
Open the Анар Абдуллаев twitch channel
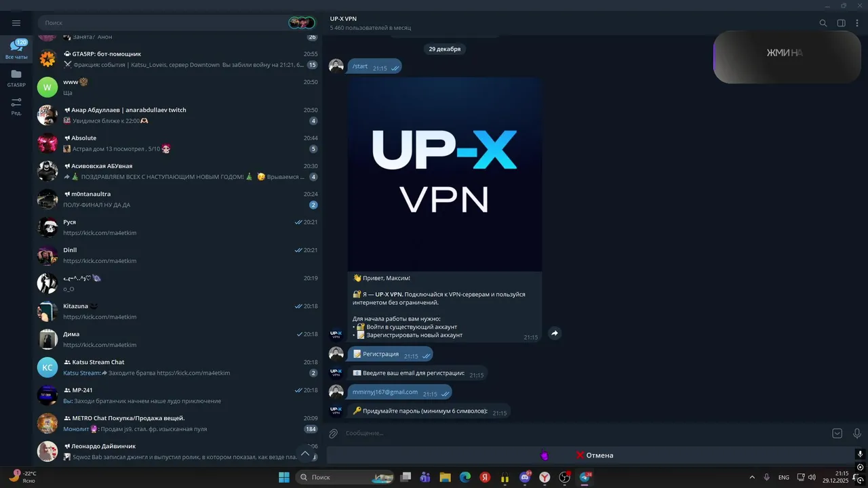[177, 115]
